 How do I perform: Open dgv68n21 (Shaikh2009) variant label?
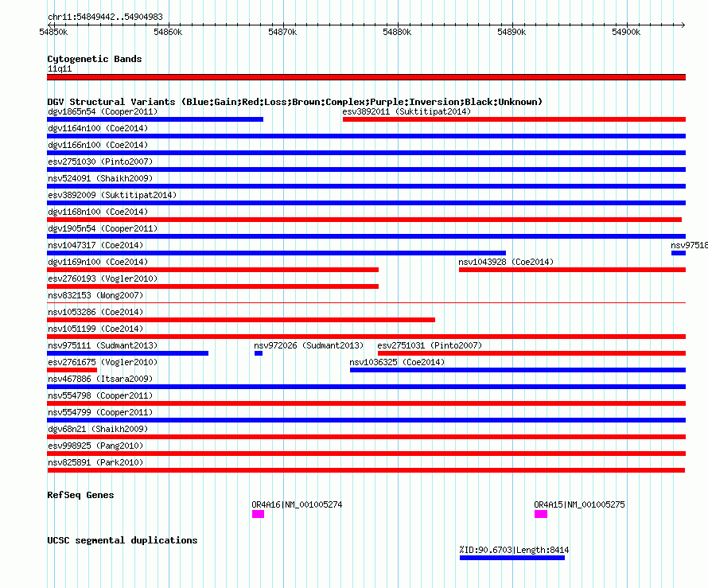point(98,429)
